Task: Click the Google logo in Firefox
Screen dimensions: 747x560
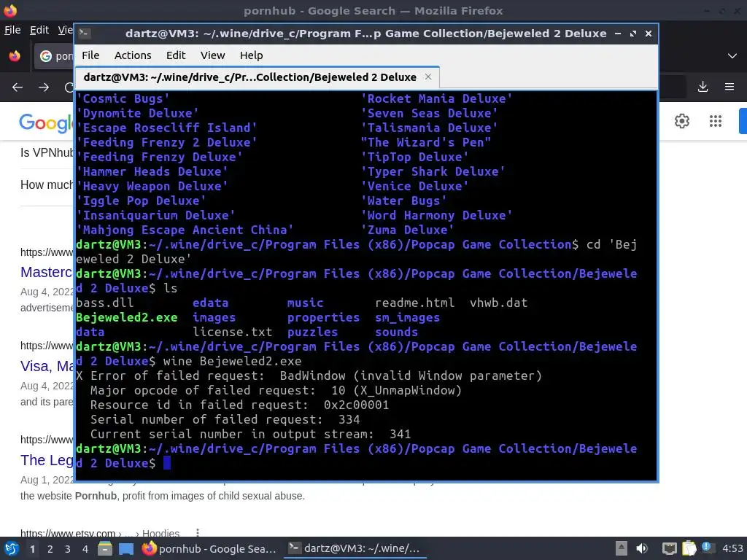Action: [46, 122]
